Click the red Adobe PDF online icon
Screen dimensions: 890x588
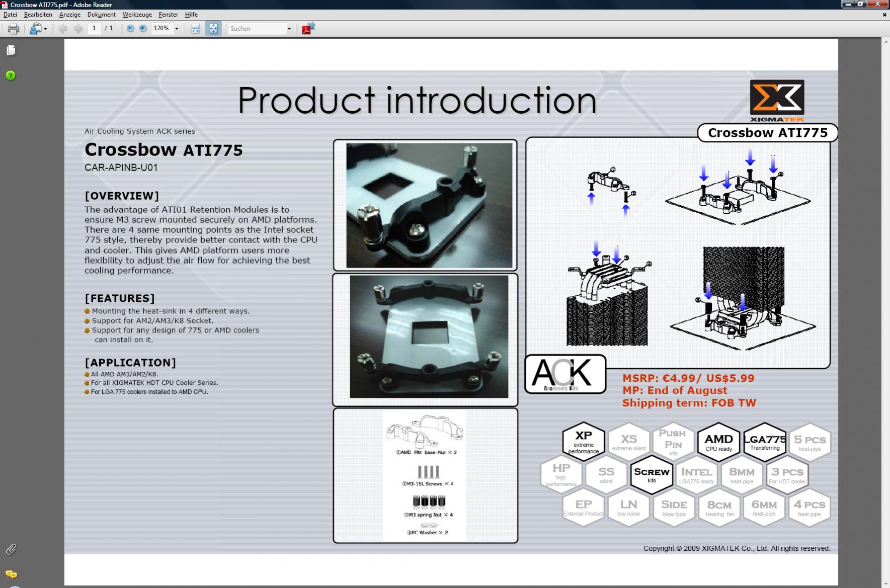308,29
